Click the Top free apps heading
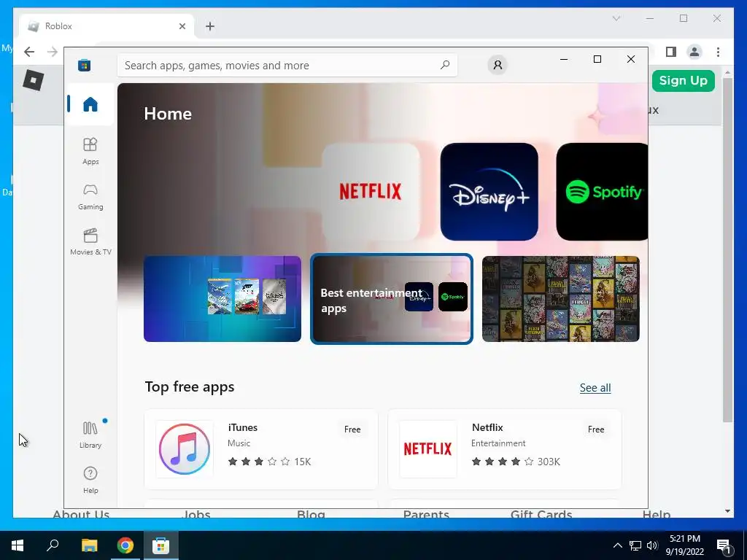Image resolution: width=747 pixels, height=560 pixels. pyautogui.click(x=190, y=386)
